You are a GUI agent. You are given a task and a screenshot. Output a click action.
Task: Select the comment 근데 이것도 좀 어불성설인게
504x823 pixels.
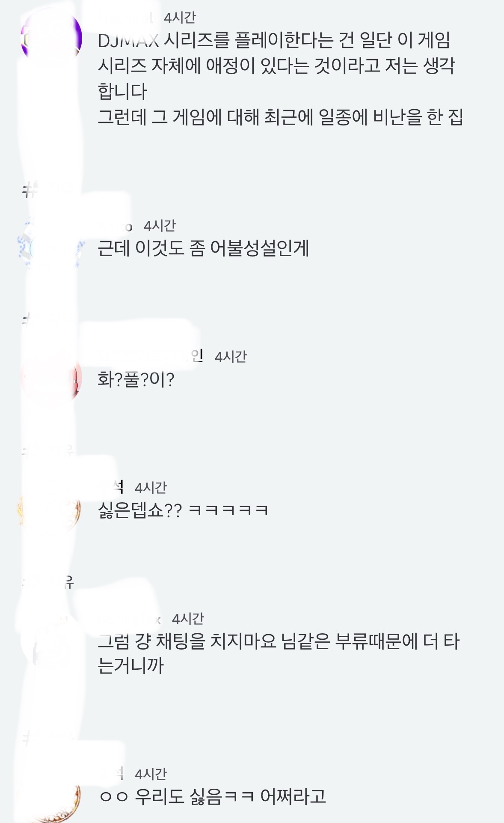(203, 248)
